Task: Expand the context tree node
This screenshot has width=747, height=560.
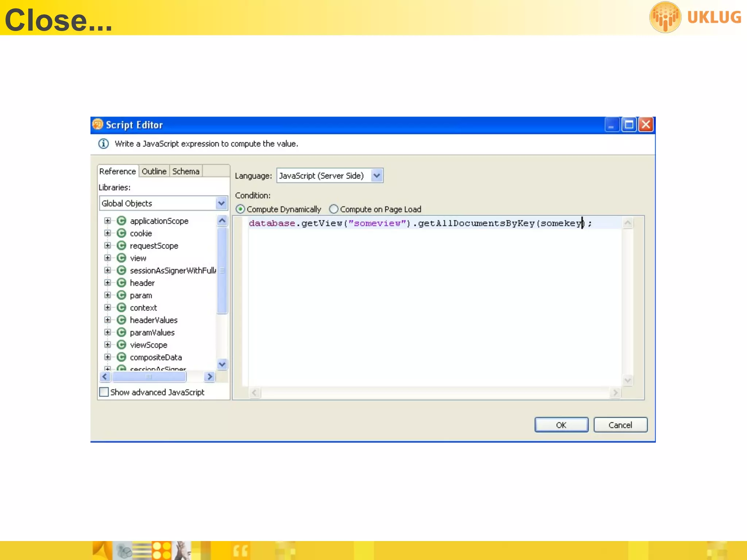Action: [108, 308]
